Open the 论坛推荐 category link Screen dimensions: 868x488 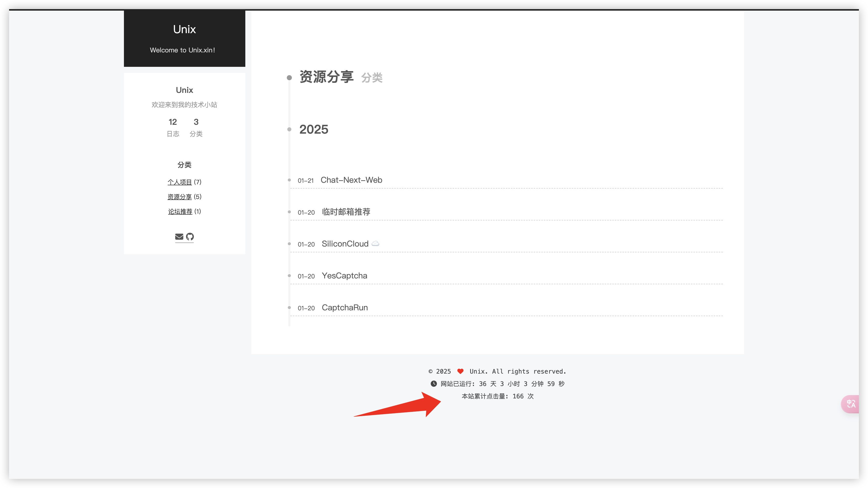click(x=180, y=211)
